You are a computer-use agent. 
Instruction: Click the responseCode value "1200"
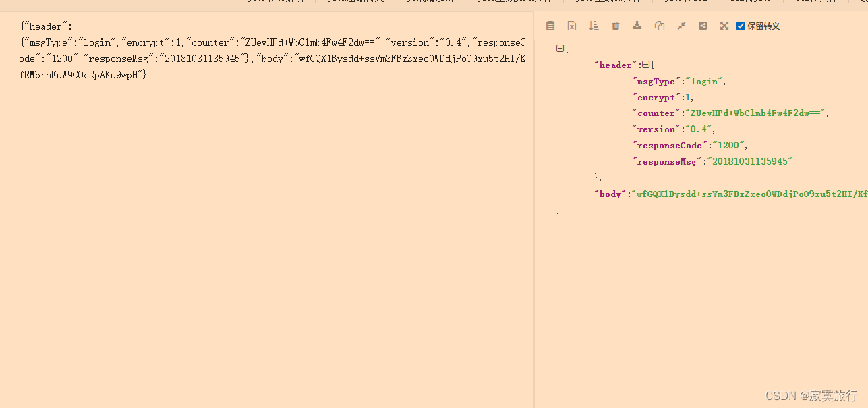click(x=729, y=145)
